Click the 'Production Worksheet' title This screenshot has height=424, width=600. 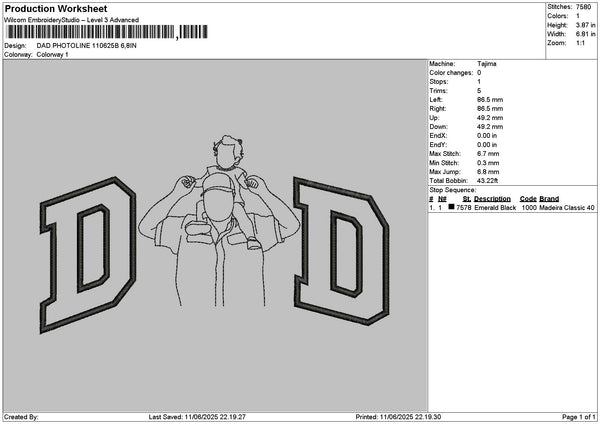(56, 8)
